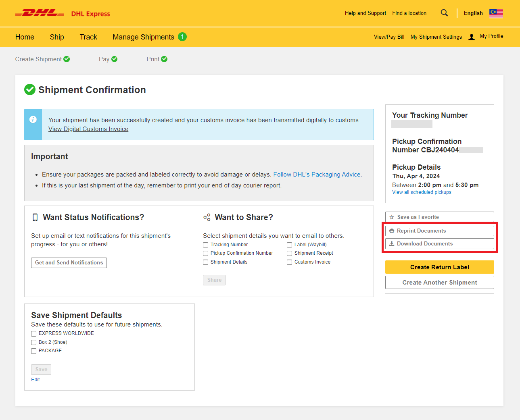The height and width of the screenshot is (420, 520).
Task: Click the My Profile person icon
Action: pos(471,37)
